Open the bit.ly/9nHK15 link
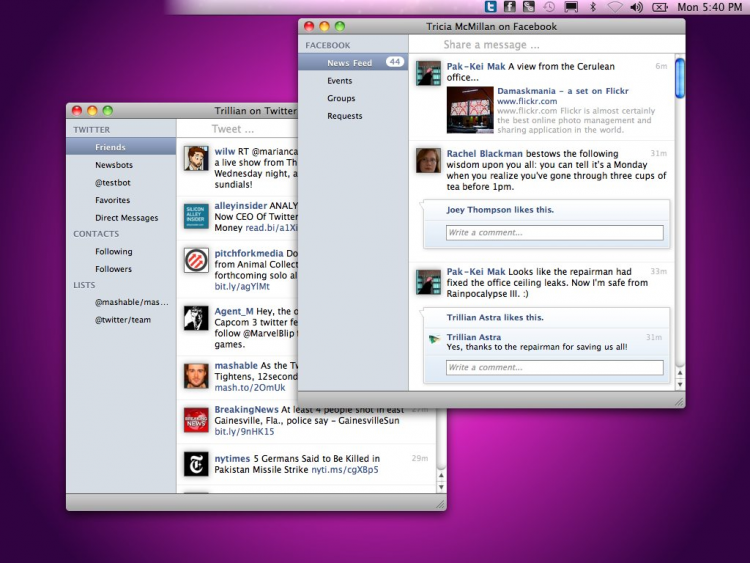 pyautogui.click(x=244, y=431)
